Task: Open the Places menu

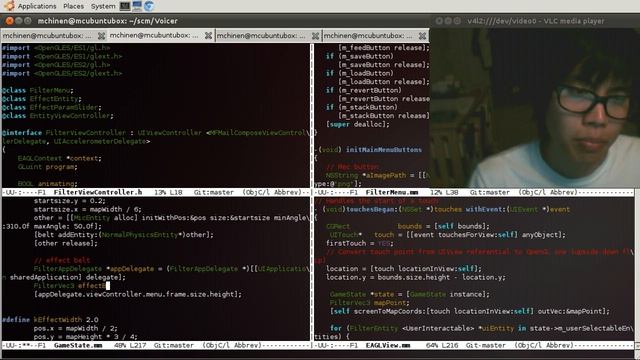Action: point(73,6)
